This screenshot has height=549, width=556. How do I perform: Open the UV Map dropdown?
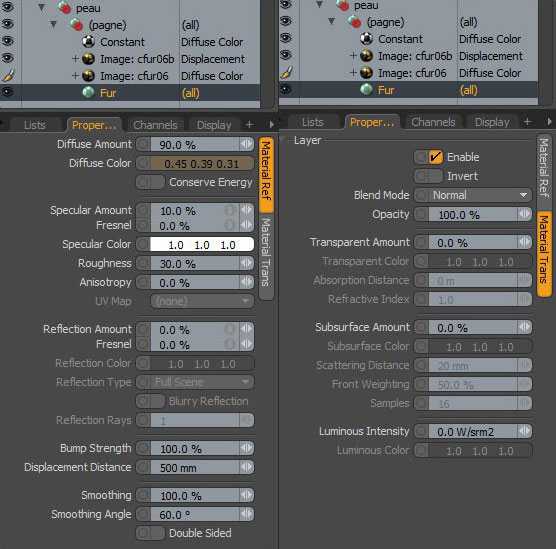pyautogui.click(x=202, y=301)
